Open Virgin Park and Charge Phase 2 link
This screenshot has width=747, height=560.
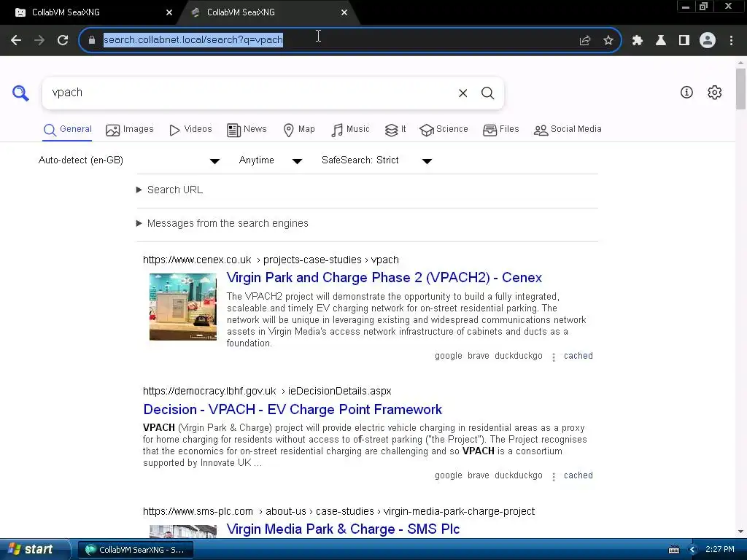point(384,278)
